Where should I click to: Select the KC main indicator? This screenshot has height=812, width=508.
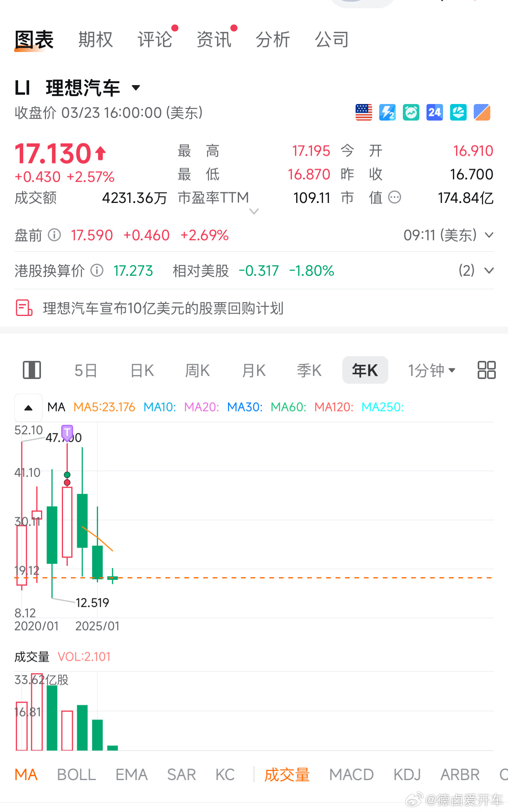[x=225, y=775]
